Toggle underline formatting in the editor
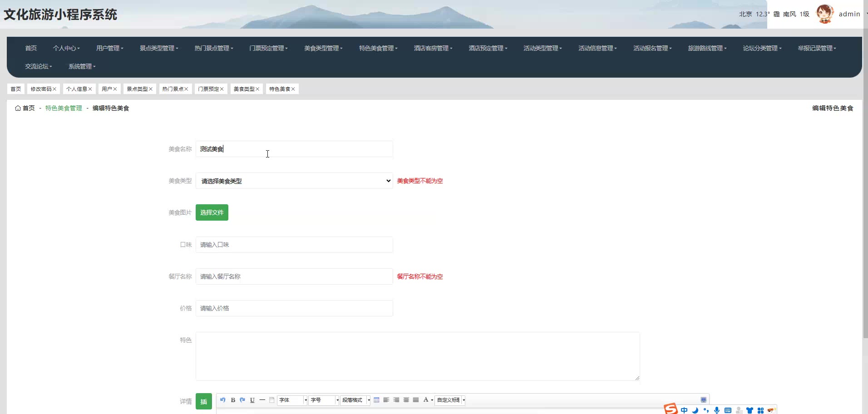Image resolution: width=868 pixels, height=414 pixels. tap(252, 400)
